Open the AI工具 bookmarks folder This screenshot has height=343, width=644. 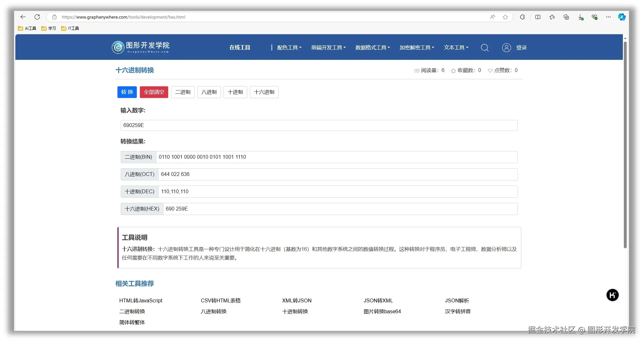[27, 28]
